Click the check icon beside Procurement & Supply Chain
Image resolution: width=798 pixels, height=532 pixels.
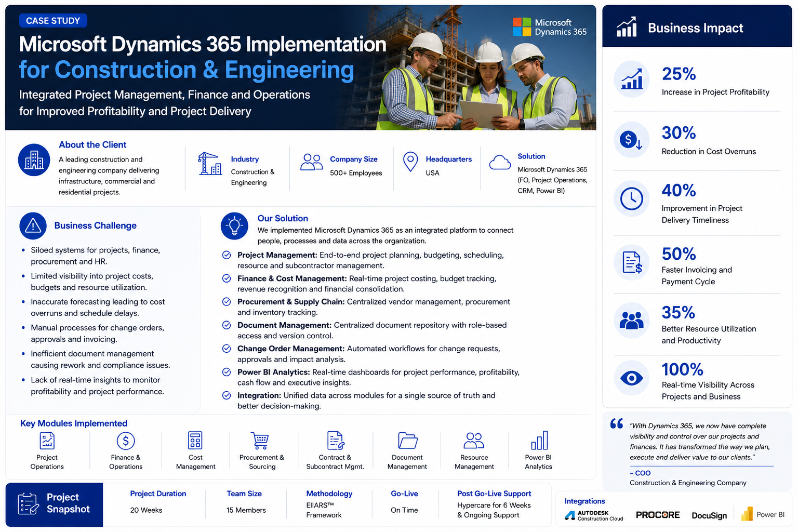pos(227,302)
